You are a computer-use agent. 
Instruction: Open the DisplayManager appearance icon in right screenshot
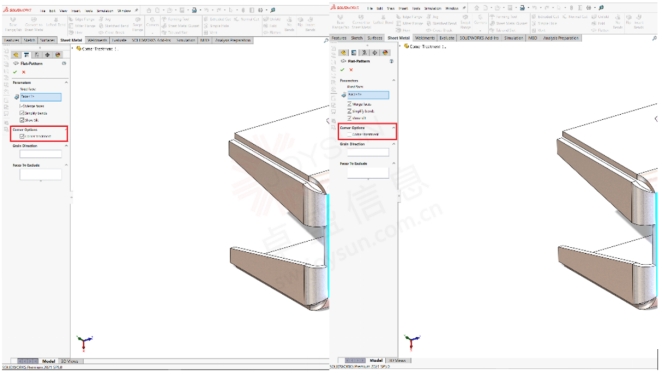coord(385,53)
